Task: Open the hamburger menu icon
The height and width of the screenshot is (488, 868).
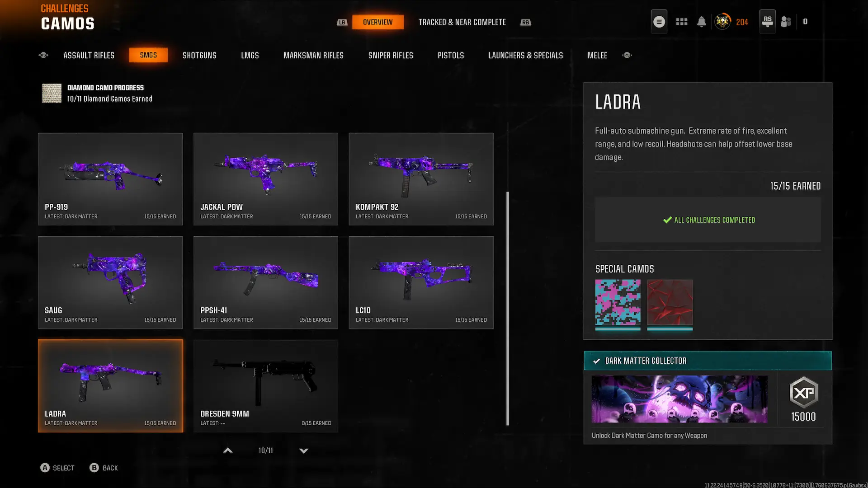Action: [659, 22]
